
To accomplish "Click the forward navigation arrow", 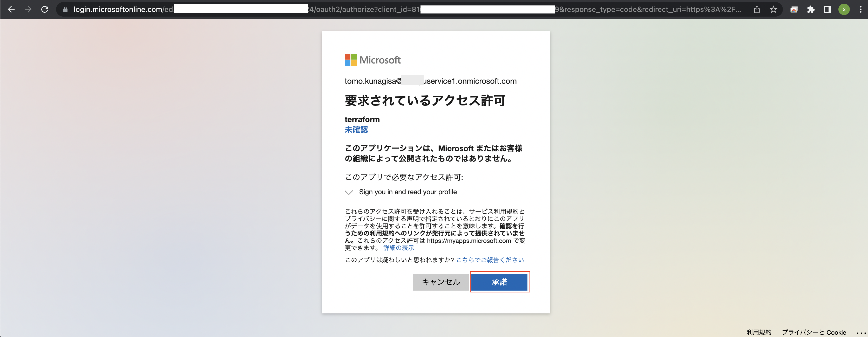I will pyautogui.click(x=28, y=9).
